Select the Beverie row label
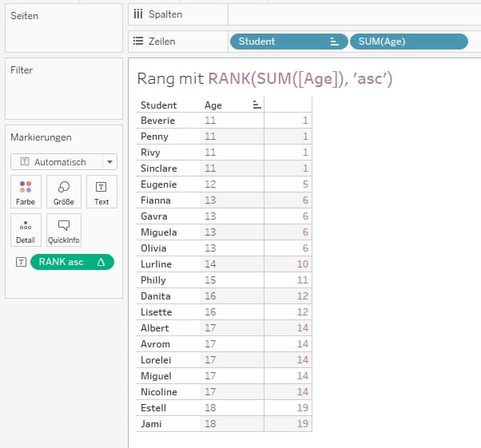The height and width of the screenshot is (448, 481). 157,121
